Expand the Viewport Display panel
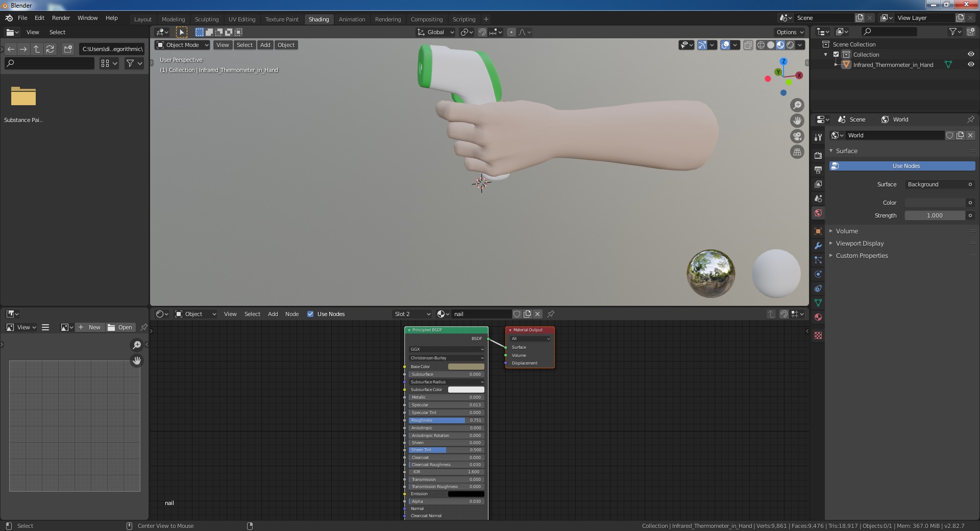980x531 pixels. click(831, 244)
